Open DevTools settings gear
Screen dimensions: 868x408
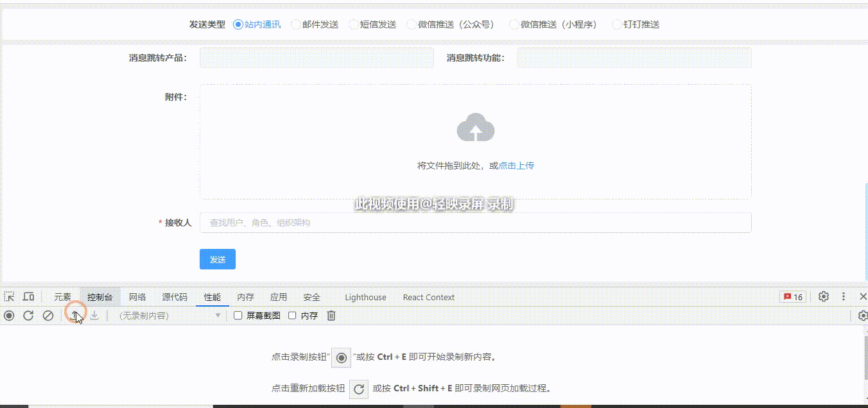(x=823, y=296)
